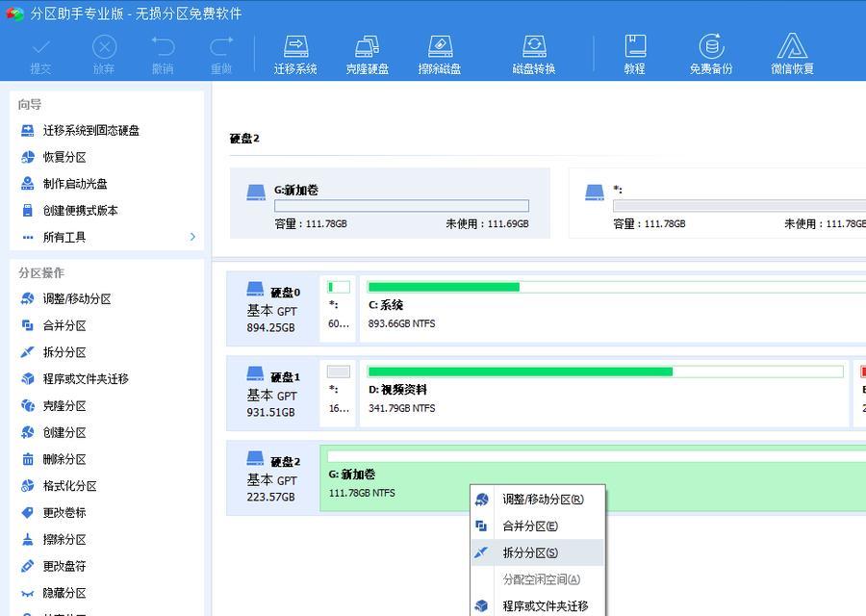Select the 硬盘0 disk header block
Image resolution: width=866 pixels, height=616 pixels.
[273, 309]
